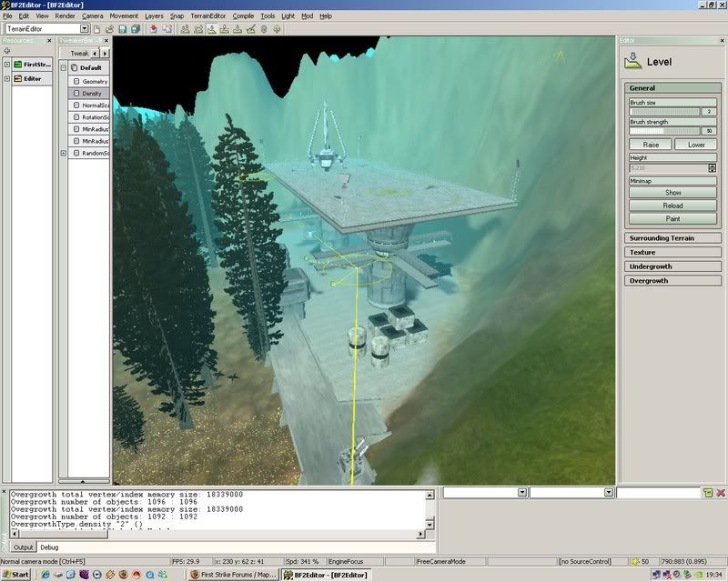The height and width of the screenshot is (582, 728).
Task: Click the Save floppy disk icon
Action: pyautogui.click(x=123, y=29)
